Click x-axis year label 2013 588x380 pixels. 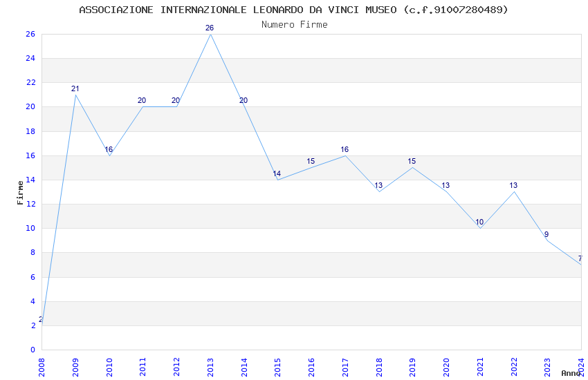(210, 367)
